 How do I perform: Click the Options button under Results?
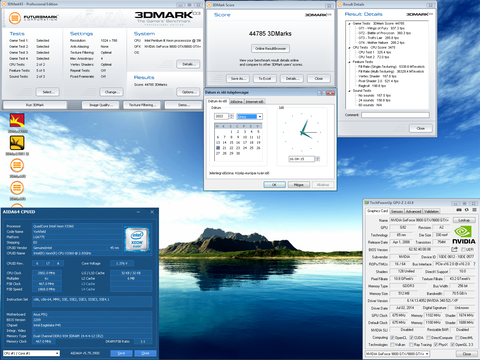pos(188,92)
